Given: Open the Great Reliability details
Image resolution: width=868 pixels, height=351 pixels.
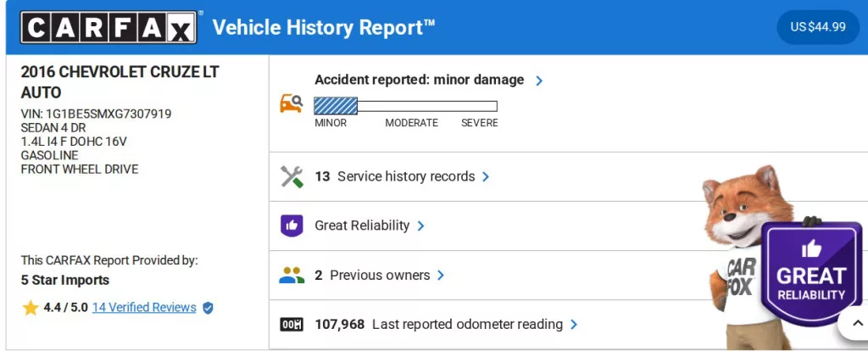Looking at the screenshot, I should click(x=362, y=226).
